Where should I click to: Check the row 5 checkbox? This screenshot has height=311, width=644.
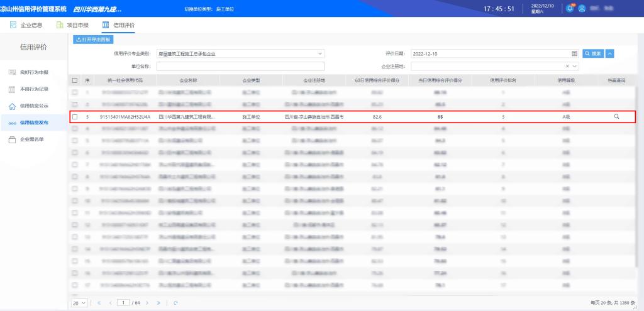[75, 141]
